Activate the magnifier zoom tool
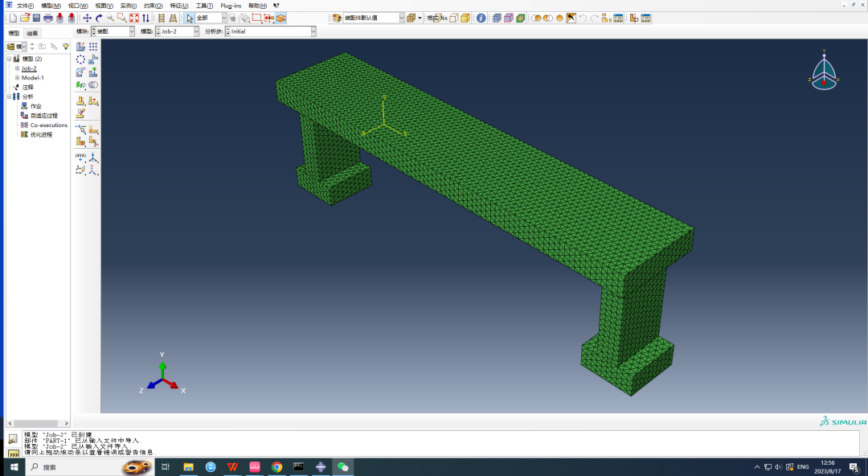This screenshot has height=476, width=868. [110, 18]
